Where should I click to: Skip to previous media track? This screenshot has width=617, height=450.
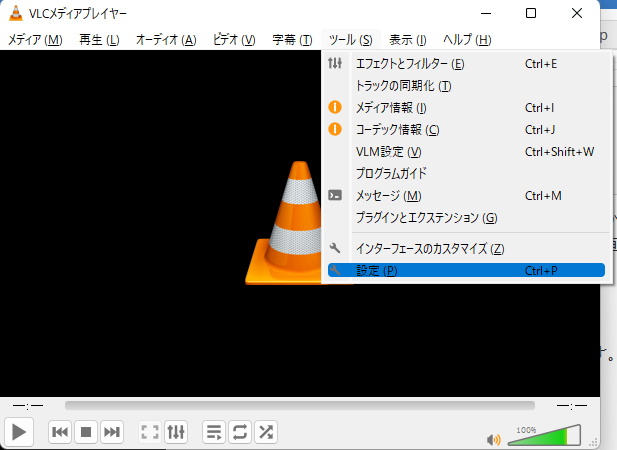60,432
